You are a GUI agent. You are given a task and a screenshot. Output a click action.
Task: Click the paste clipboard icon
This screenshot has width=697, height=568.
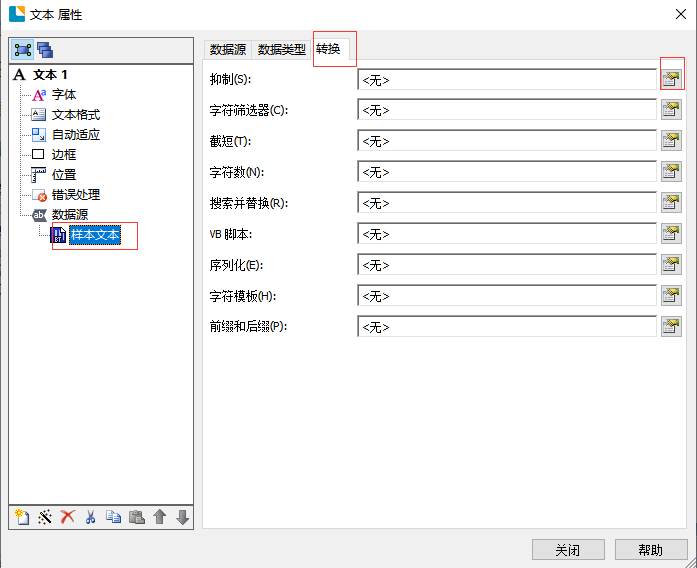pyautogui.click(x=136, y=517)
